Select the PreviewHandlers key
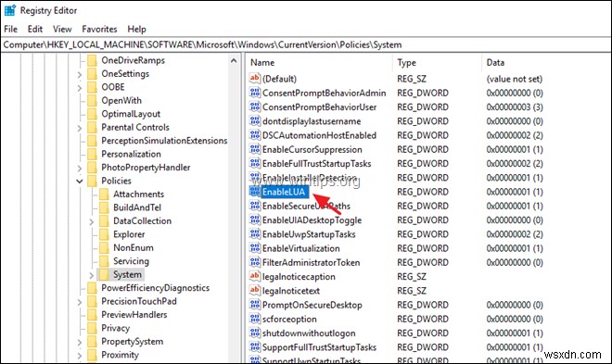The image size is (612, 364). (x=134, y=315)
